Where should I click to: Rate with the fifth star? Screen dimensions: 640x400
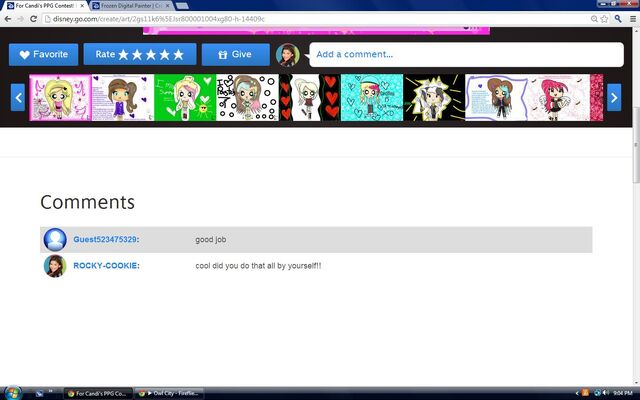(x=179, y=55)
